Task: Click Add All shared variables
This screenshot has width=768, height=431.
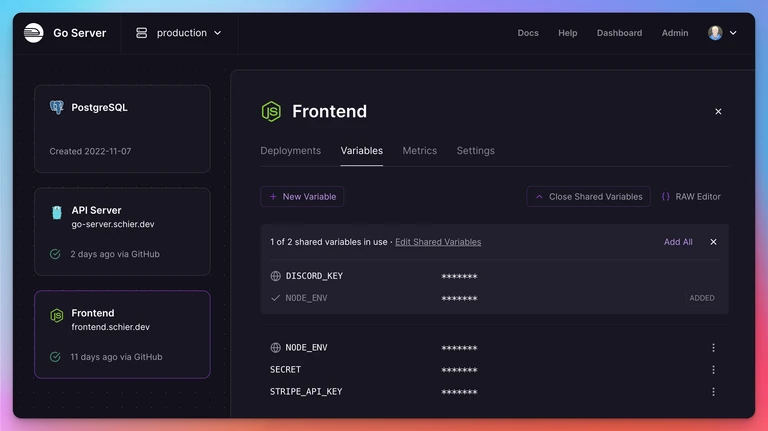Action: pyautogui.click(x=678, y=242)
